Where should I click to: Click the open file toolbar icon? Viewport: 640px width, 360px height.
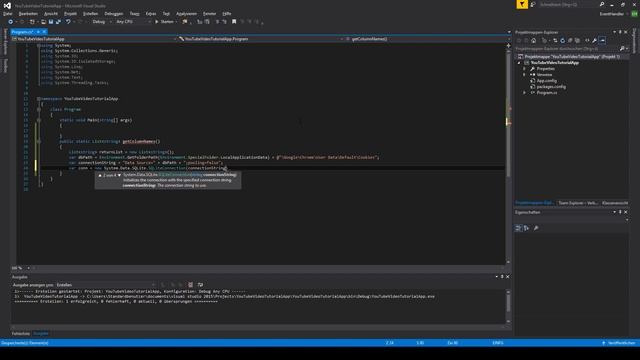[43, 22]
